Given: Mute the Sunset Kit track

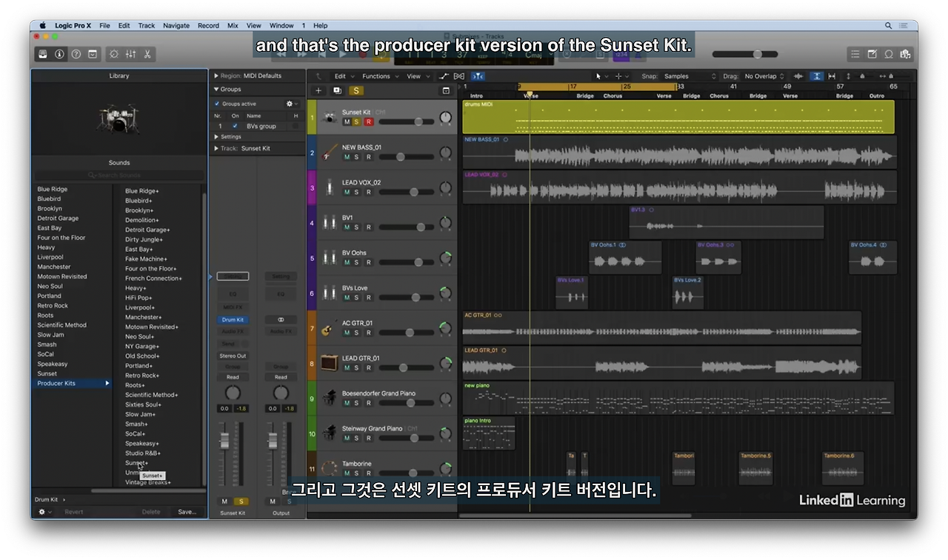Looking at the screenshot, I should tap(347, 121).
